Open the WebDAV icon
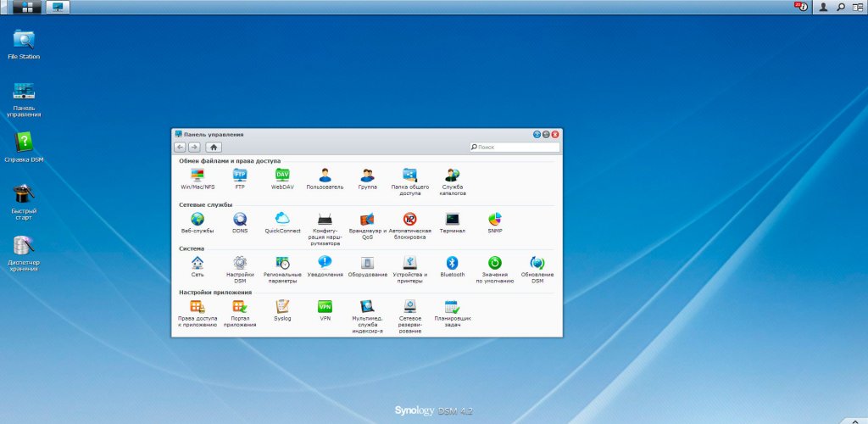This screenshot has height=424, width=868. 282,175
